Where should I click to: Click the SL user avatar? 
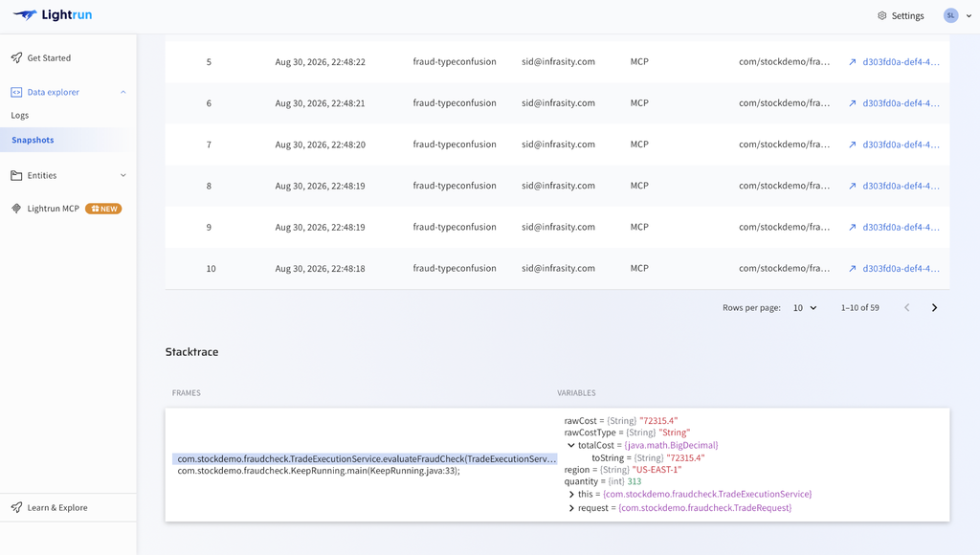[x=950, y=15]
